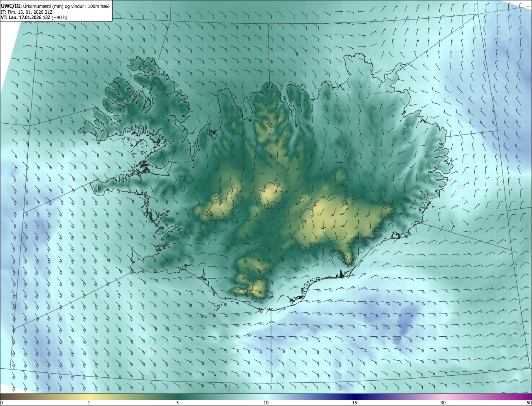This screenshot has height=406, width=532.
Task: Click the '50' tick label on the color scale
Action: [529, 403]
